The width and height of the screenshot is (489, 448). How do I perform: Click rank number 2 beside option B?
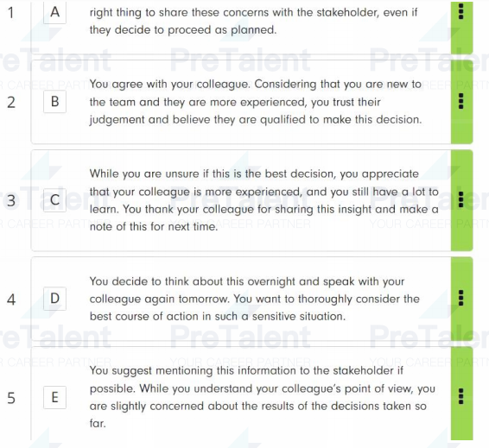(x=11, y=102)
